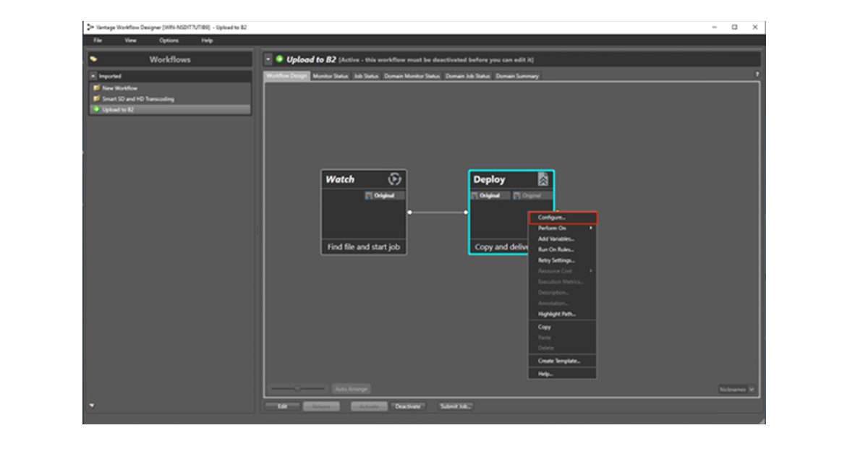Choose Add Variables... in context menu
The width and height of the screenshot is (868, 454).
pos(562,239)
